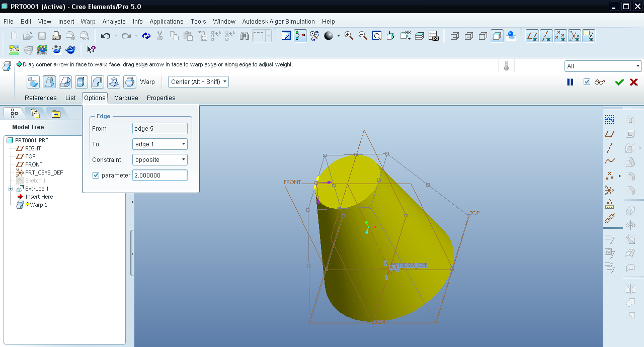The width and height of the screenshot is (644, 347).
Task: Click the Datum Axis tool in right toolbar
Action: [610, 148]
